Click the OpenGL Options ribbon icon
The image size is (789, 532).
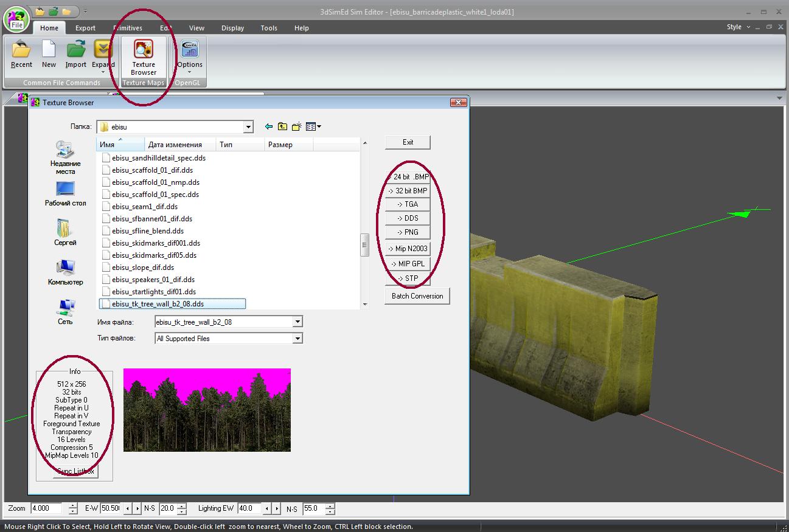(190, 56)
